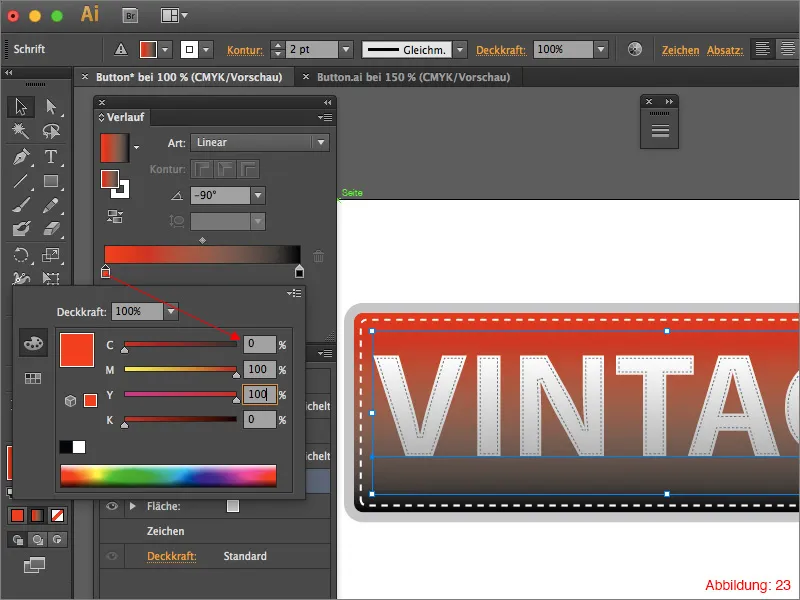Image resolution: width=800 pixels, height=600 pixels.
Task: Open the stroke color dropdown arrow
Action: point(206,49)
